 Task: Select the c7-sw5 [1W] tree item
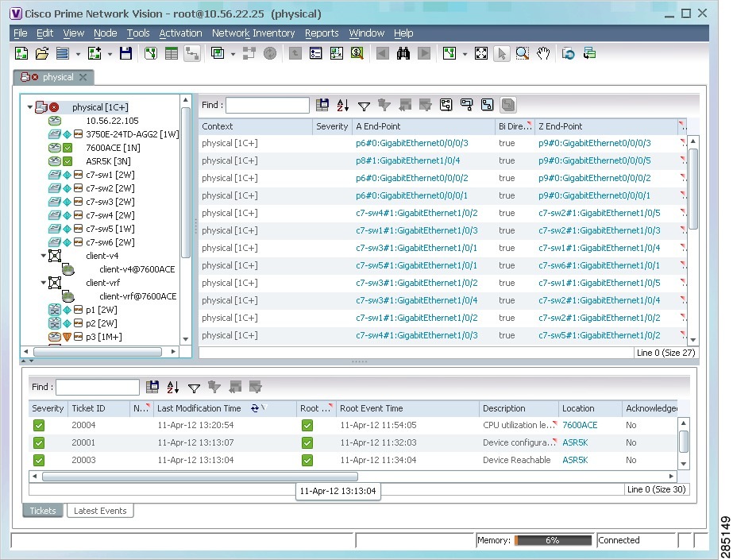coord(110,229)
